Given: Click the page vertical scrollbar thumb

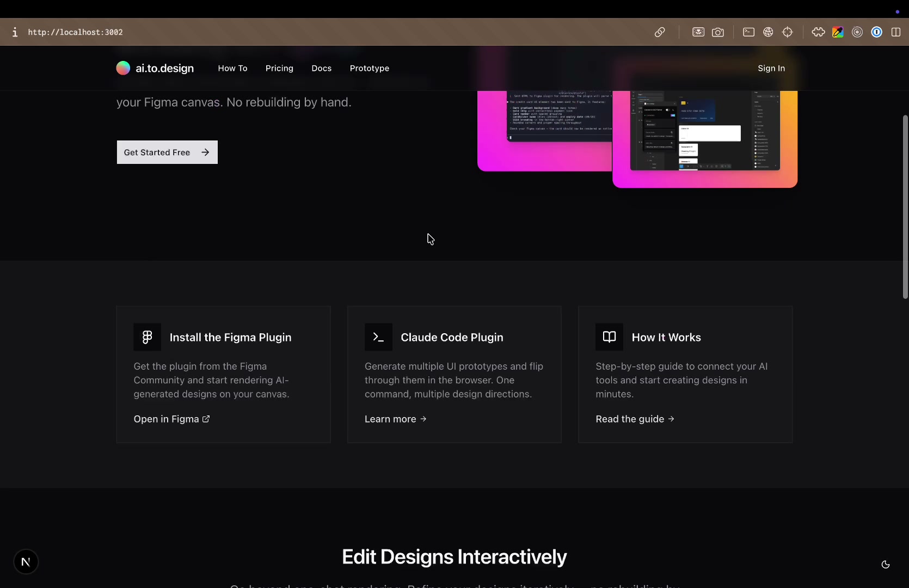Looking at the screenshot, I should pos(905,207).
